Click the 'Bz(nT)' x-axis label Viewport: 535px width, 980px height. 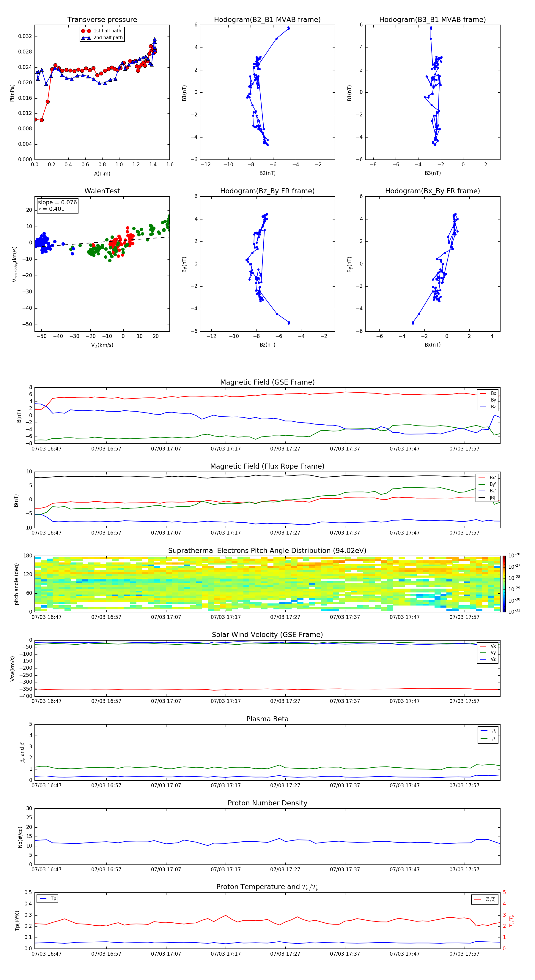click(x=267, y=345)
